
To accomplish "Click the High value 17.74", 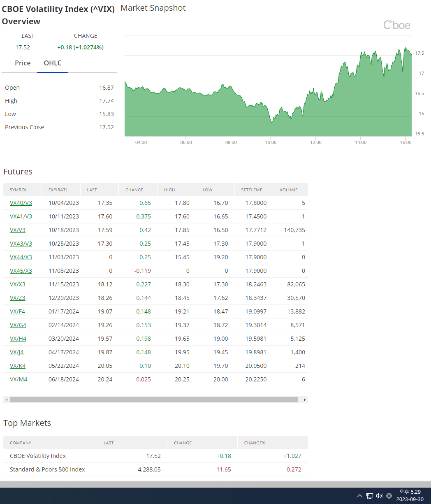I will tap(107, 101).
